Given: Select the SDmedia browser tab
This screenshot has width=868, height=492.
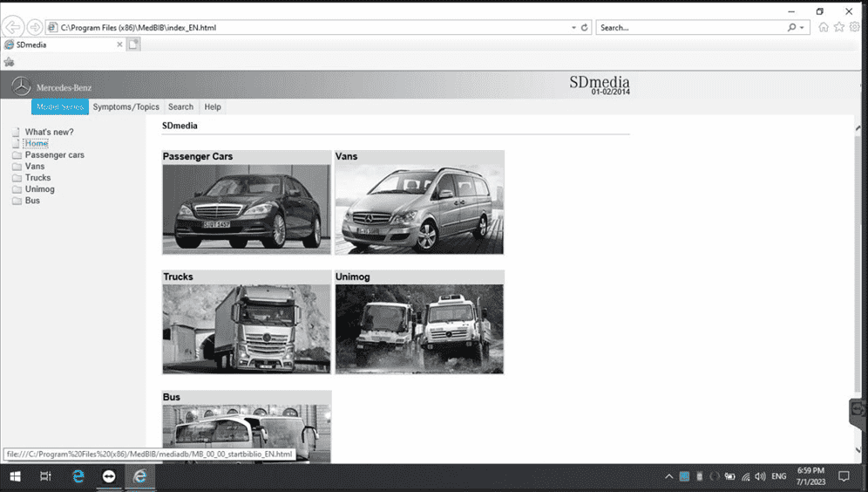Looking at the screenshot, I should [63, 44].
